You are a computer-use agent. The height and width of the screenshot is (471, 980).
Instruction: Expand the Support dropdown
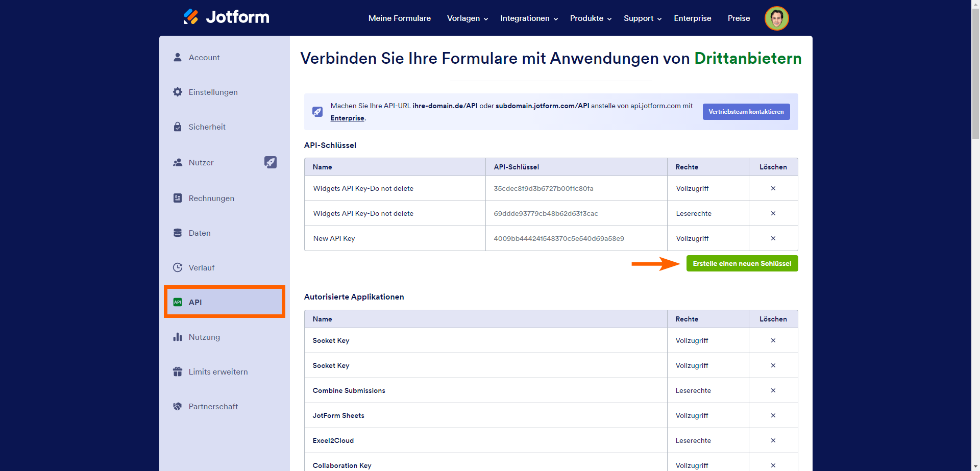[x=639, y=18]
